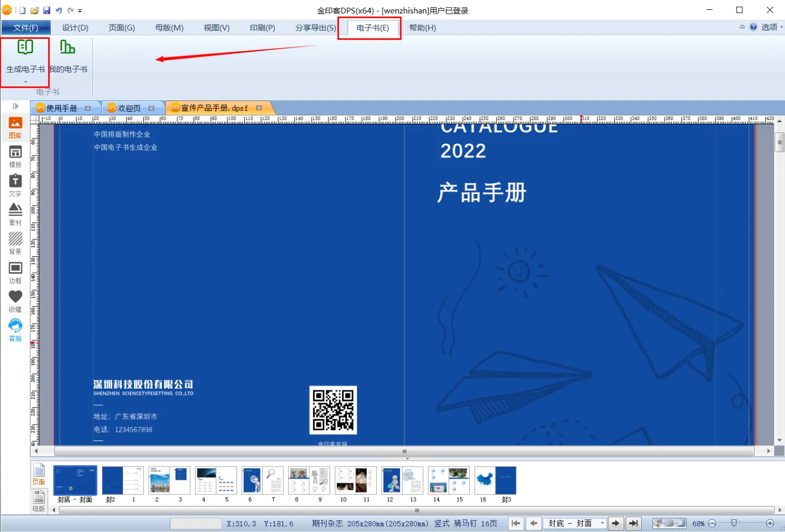785x532 pixels.
Task: Expand the left sidebar panel arrow
Action: [x=15, y=106]
